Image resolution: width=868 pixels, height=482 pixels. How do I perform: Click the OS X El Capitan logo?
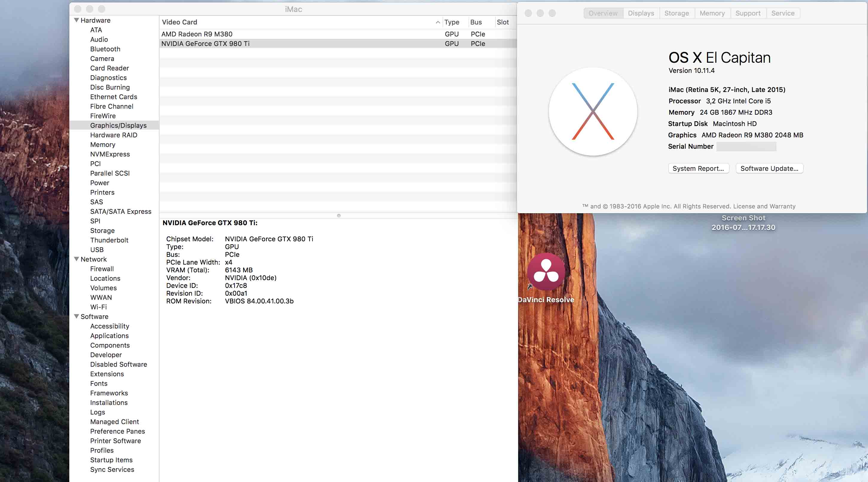coord(593,111)
